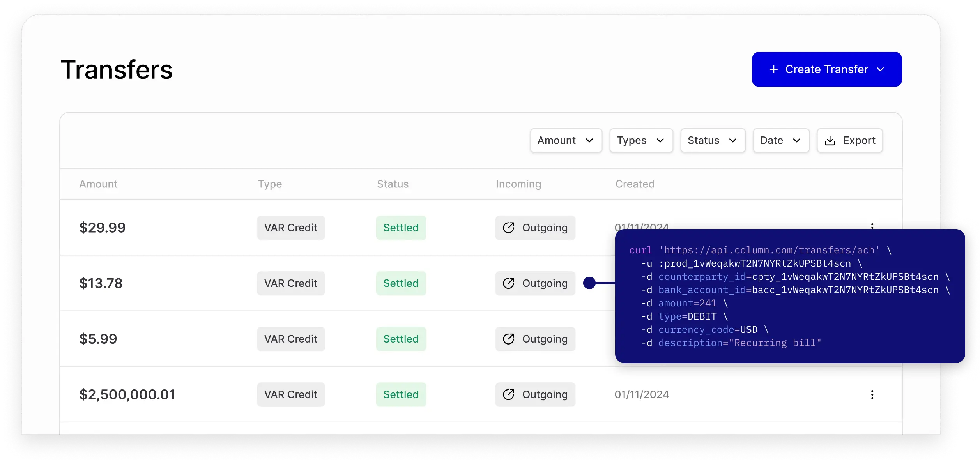The width and height of the screenshot is (980, 463).
Task: Open three-dot menu for $2,500,000.01 transfer
Action: click(x=872, y=394)
